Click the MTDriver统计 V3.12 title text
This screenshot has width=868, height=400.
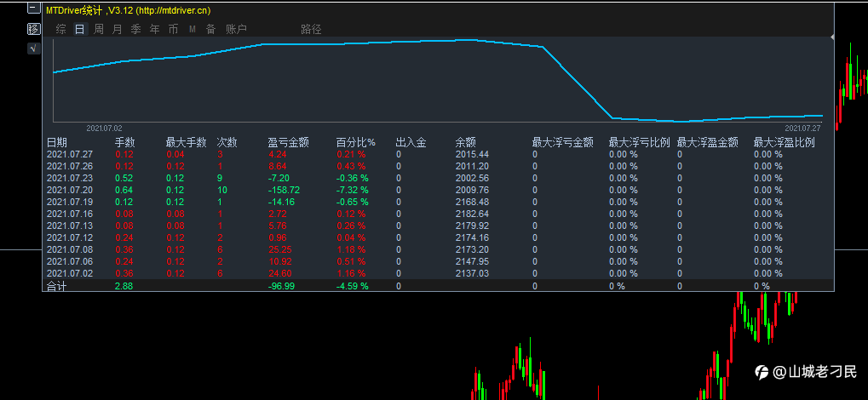point(128,10)
